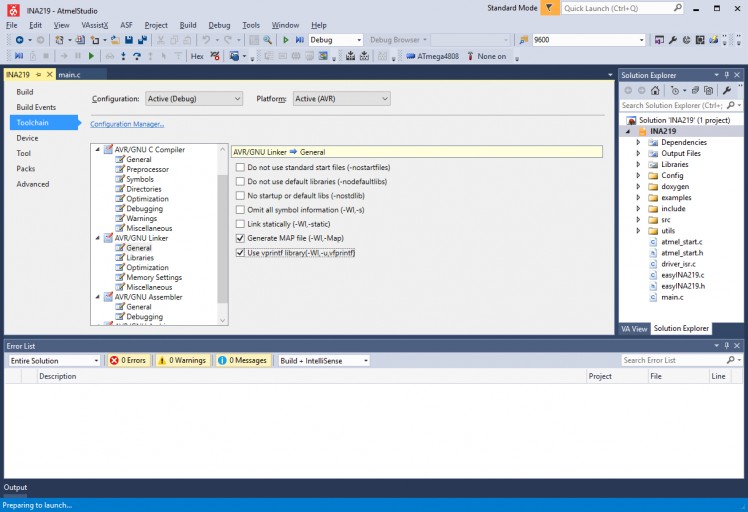Switch to the main.c editor tab
The image size is (748, 512).
click(69, 75)
